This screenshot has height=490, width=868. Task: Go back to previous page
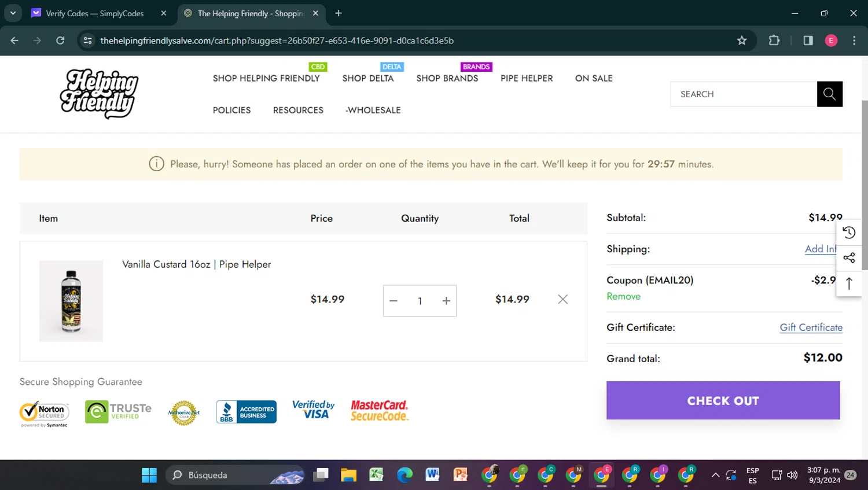(14, 40)
